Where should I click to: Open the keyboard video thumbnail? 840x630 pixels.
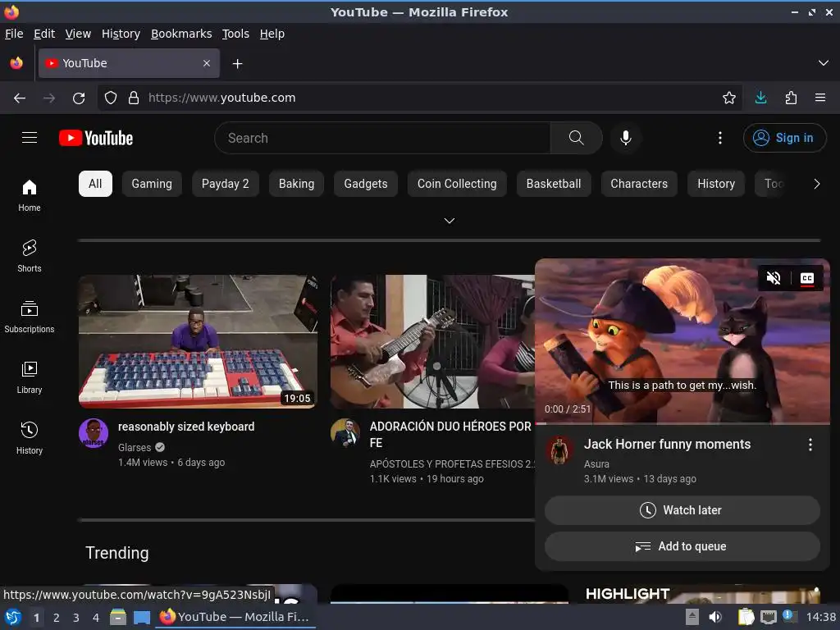198,341
